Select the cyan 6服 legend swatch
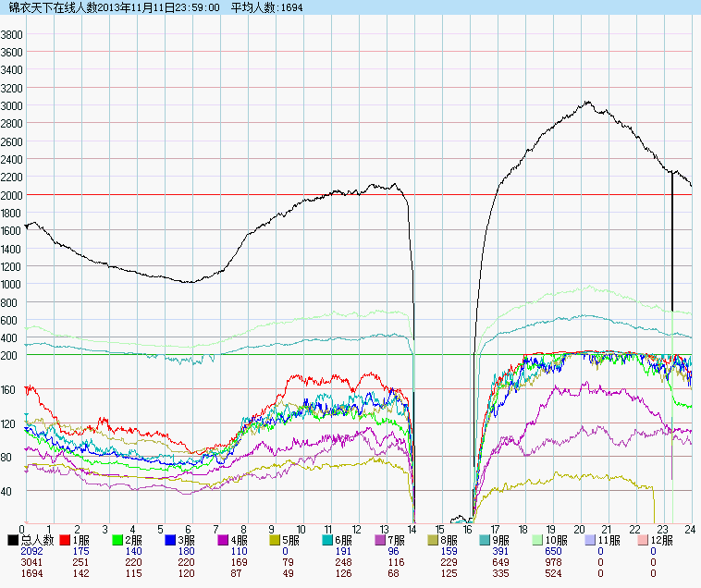 point(329,539)
